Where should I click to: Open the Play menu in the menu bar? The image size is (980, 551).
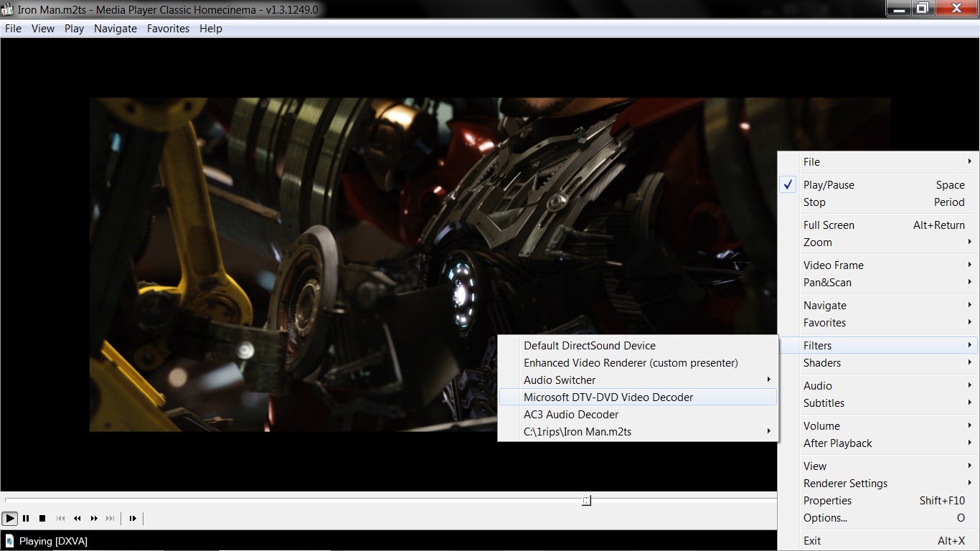click(74, 29)
